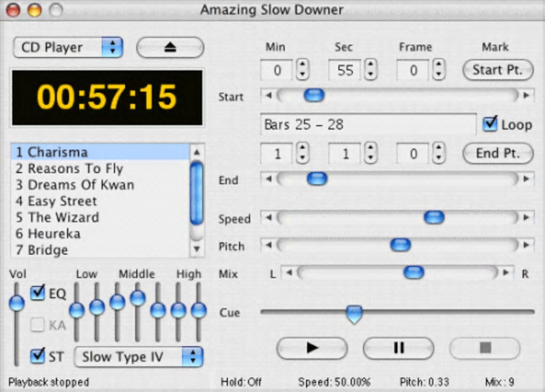Click left arrow on the Pitch slider

tap(268, 246)
